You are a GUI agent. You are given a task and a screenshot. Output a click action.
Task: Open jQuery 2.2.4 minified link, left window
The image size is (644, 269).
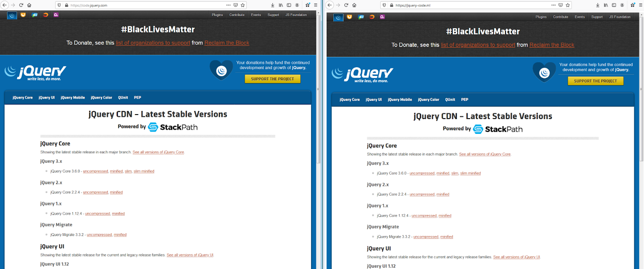(x=116, y=193)
